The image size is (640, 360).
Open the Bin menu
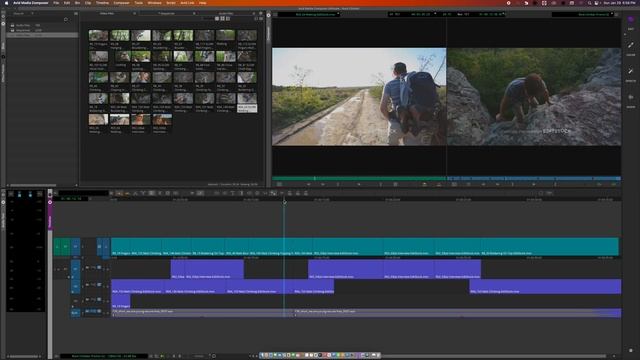pos(77,3)
